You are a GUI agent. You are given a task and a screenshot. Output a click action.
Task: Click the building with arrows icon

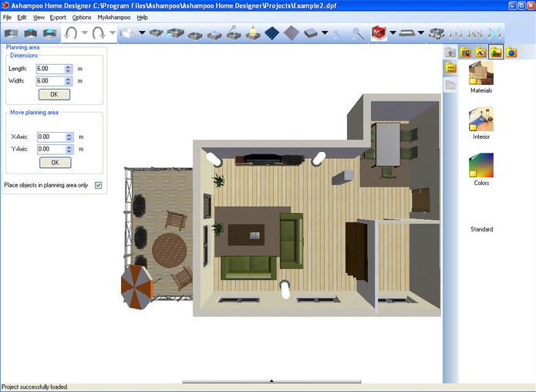pyautogui.click(x=437, y=33)
